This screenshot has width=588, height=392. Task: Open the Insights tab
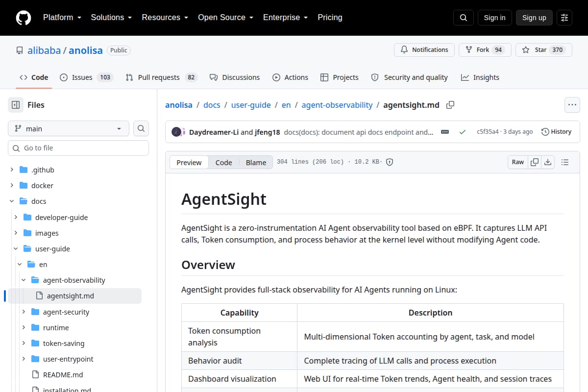click(480, 77)
